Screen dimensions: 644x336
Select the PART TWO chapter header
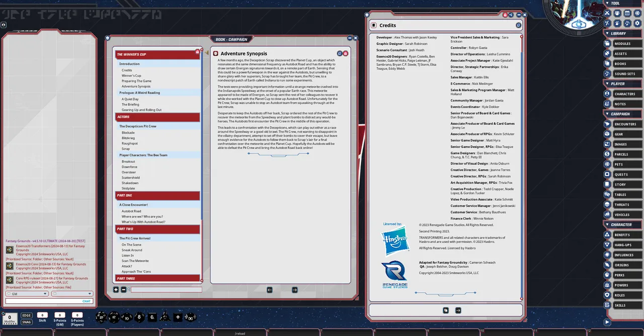coord(157,229)
